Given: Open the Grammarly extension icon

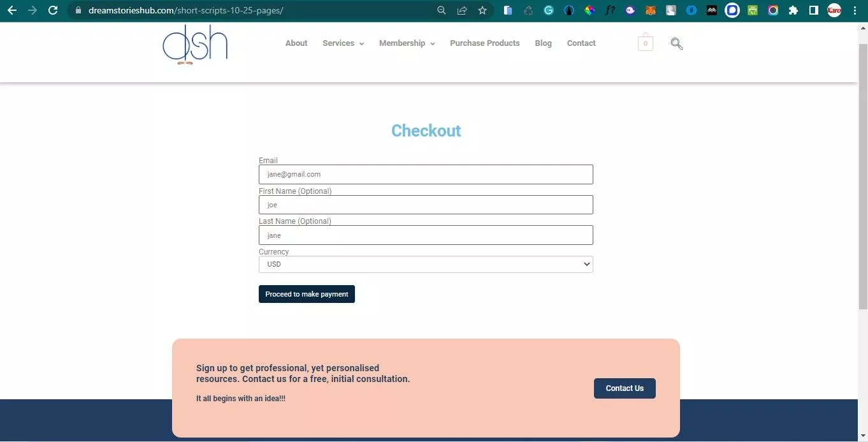Looking at the screenshot, I should [x=549, y=10].
